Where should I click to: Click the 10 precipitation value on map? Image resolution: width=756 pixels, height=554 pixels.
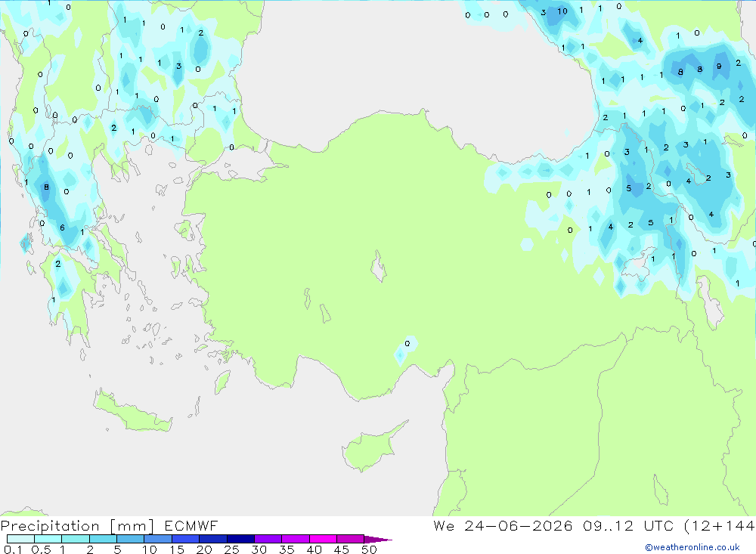[x=562, y=11]
